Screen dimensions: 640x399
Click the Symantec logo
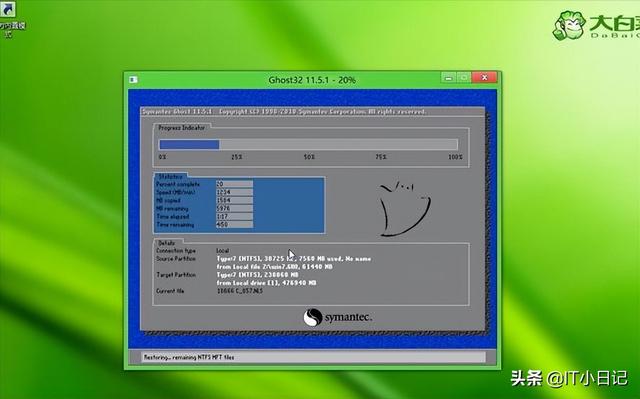point(338,317)
